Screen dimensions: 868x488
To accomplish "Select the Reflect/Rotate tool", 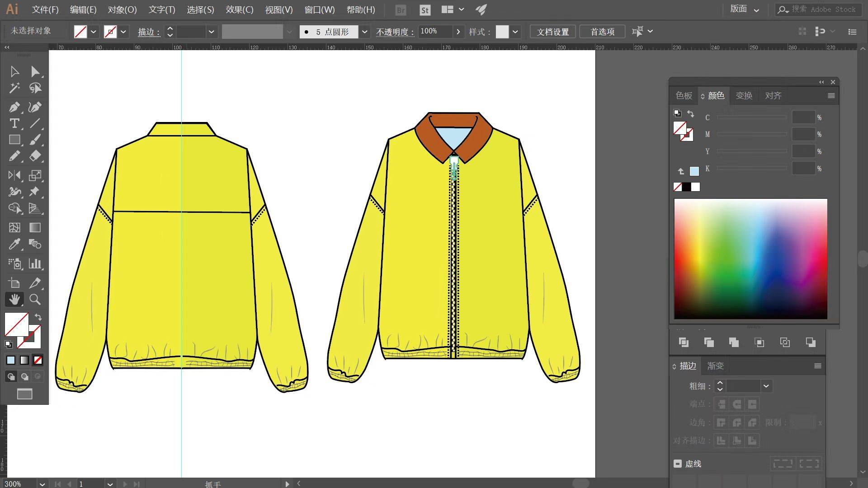I will (x=14, y=175).
